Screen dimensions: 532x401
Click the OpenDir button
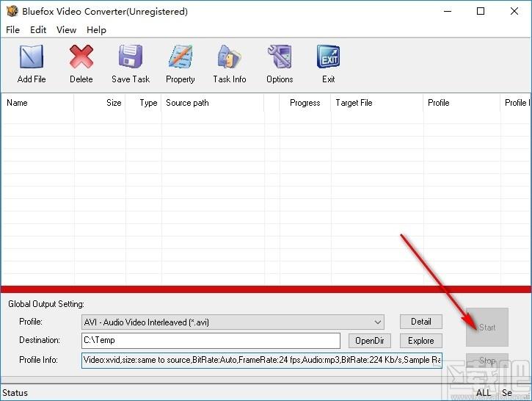[x=370, y=341]
